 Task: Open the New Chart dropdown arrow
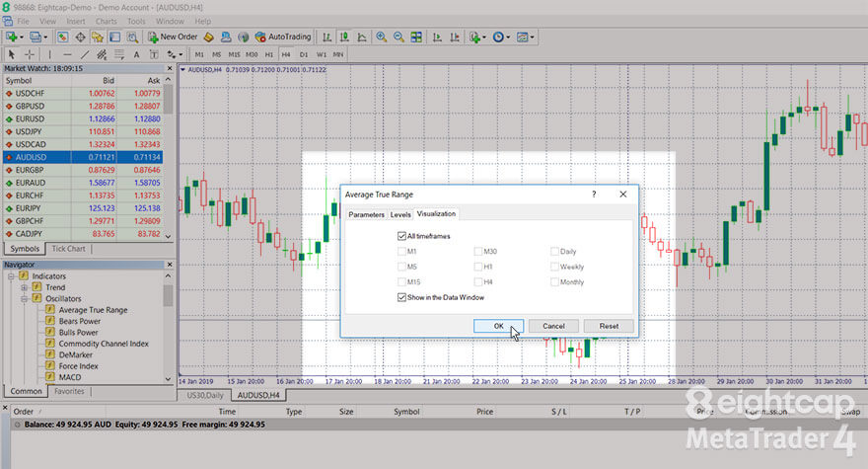[21, 38]
